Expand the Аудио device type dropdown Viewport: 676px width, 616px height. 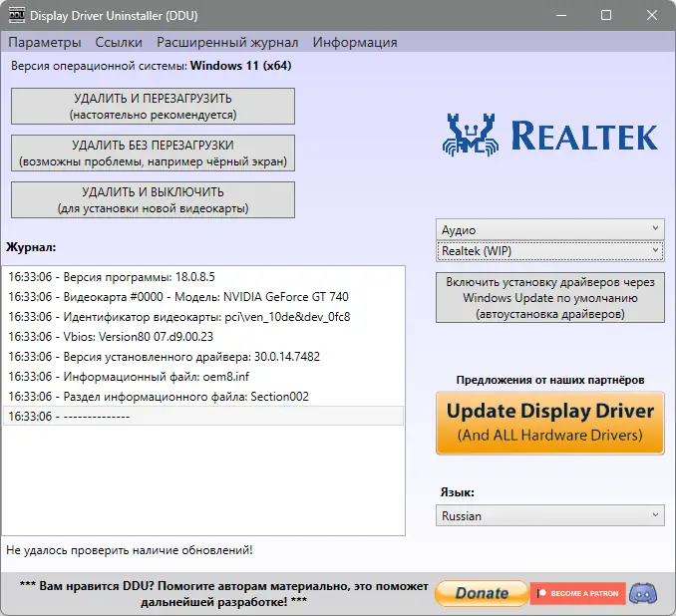(550, 230)
